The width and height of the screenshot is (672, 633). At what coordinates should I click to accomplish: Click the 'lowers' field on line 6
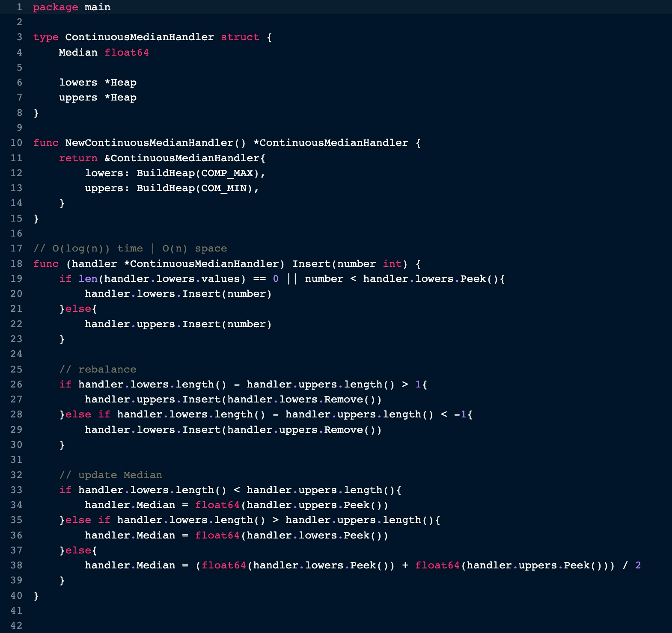tap(78, 83)
